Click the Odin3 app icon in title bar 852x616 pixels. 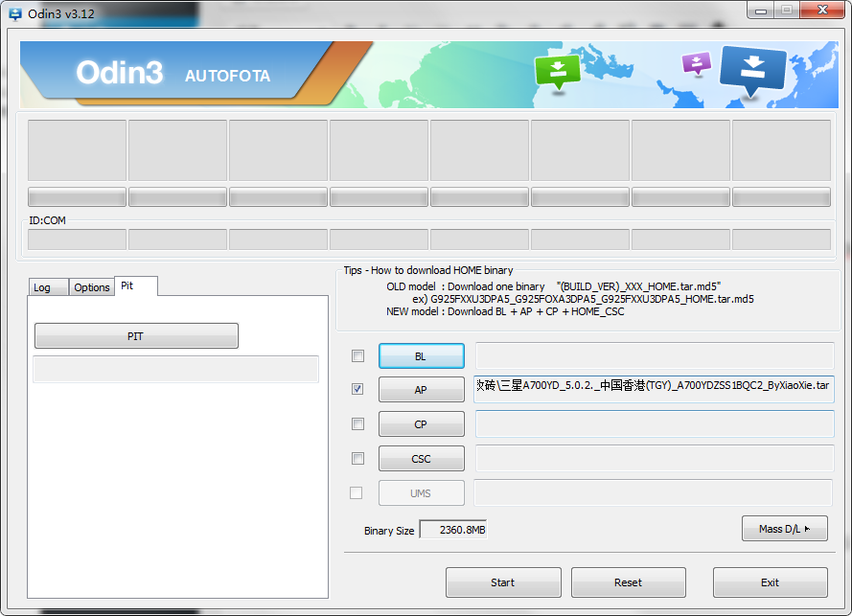(x=15, y=14)
